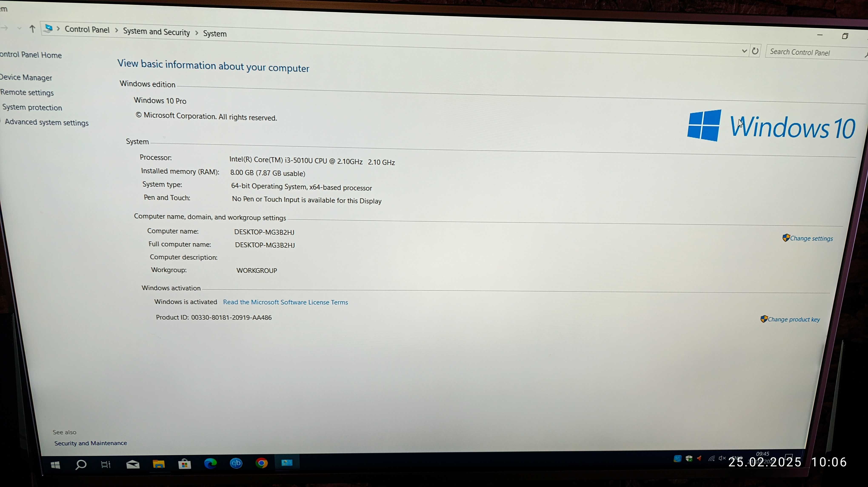The width and height of the screenshot is (868, 487).
Task: Click the shield icon beside Change settings
Action: pyautogui.click(x=786, y=238)
